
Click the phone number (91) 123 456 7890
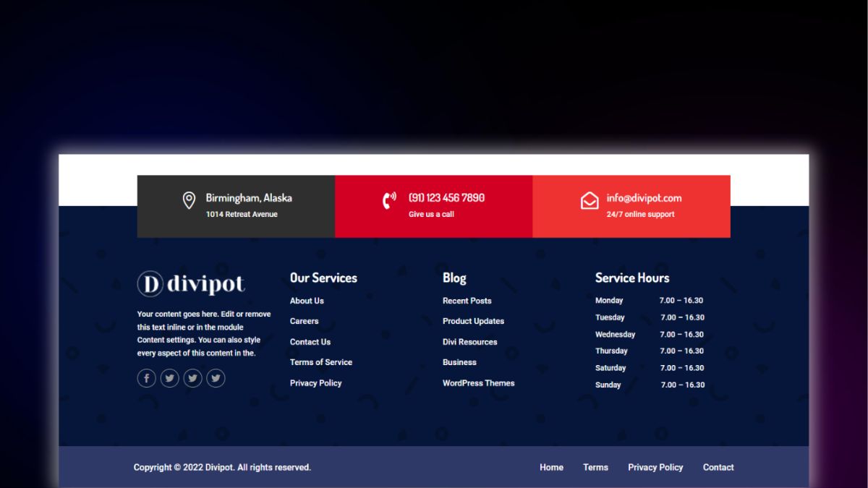click(446, 197)
